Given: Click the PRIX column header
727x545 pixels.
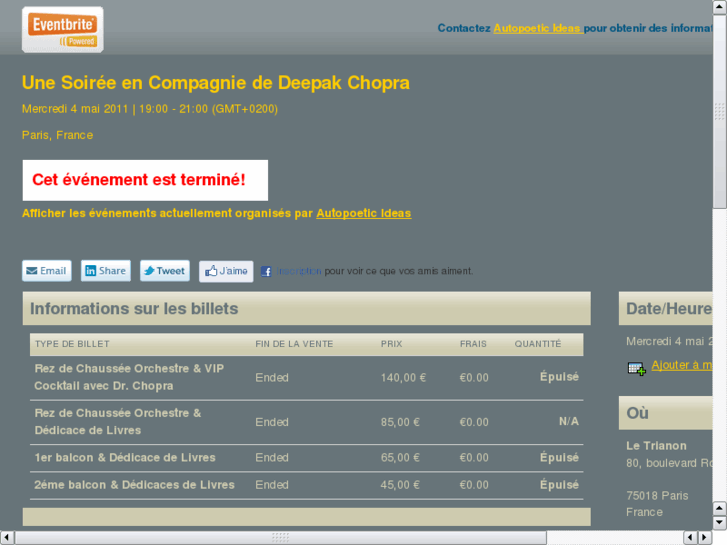Looking at the screenshot, I should (x=391, y=344).
